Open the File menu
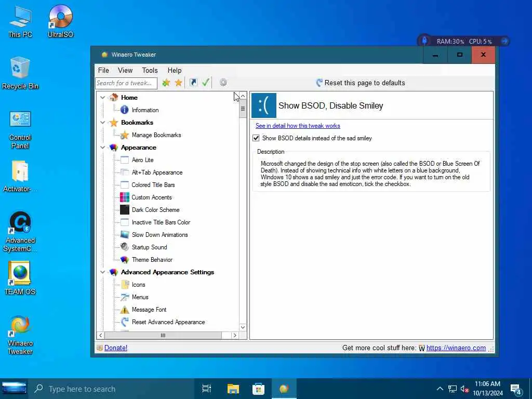The width and height of the screenshot is (532, 399). pos(103,70)
